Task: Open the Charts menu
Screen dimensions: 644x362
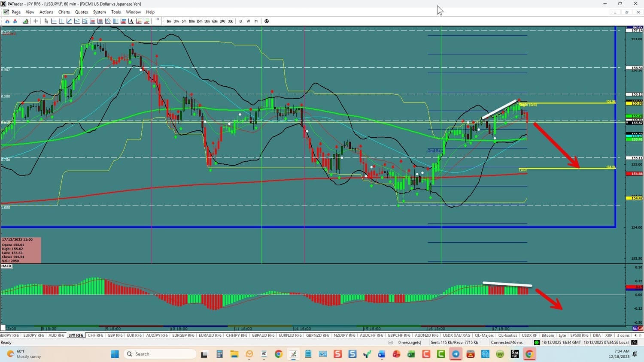Action: tap(64, 12)
